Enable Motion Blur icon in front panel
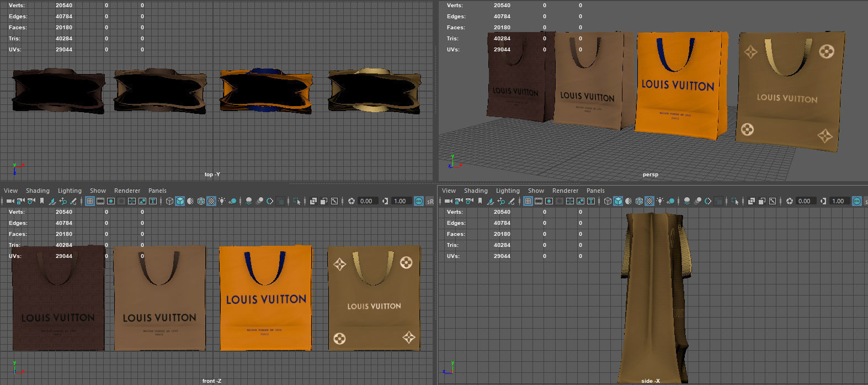This screenshot has width=868, height=385. [259, 201]
